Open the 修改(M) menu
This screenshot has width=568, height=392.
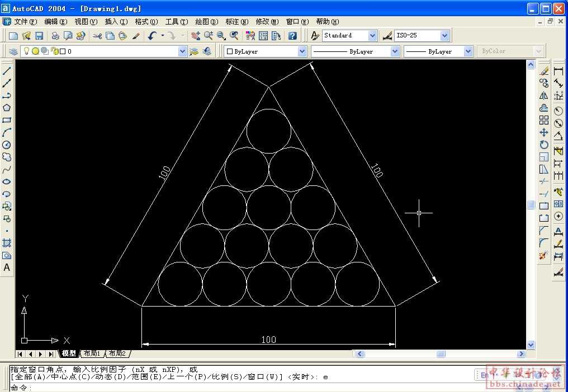click(267, 22)
